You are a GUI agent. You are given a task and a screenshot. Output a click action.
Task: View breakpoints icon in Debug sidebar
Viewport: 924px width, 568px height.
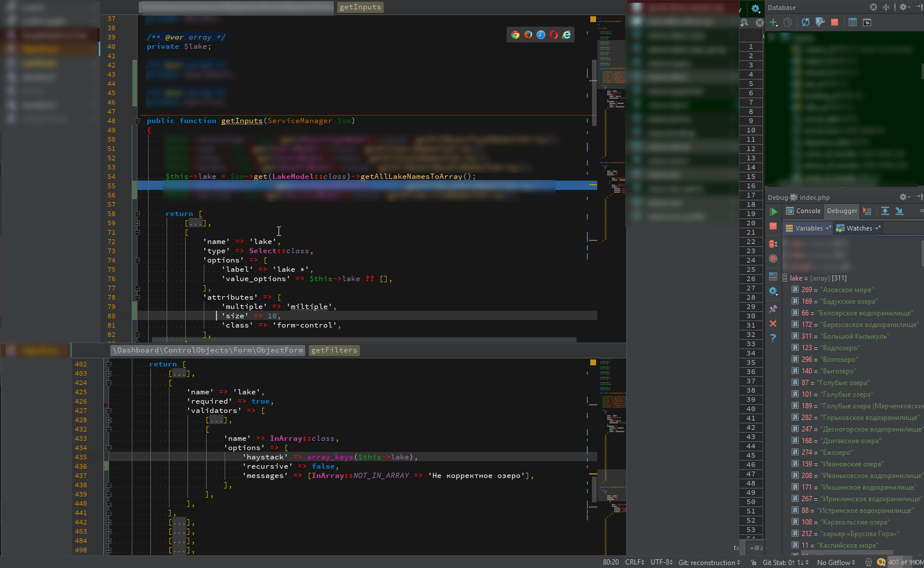point(773,244)
